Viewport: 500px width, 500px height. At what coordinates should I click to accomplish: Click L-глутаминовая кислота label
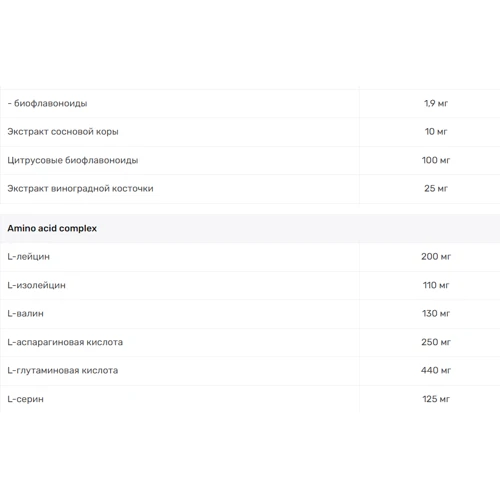[63, 371]
